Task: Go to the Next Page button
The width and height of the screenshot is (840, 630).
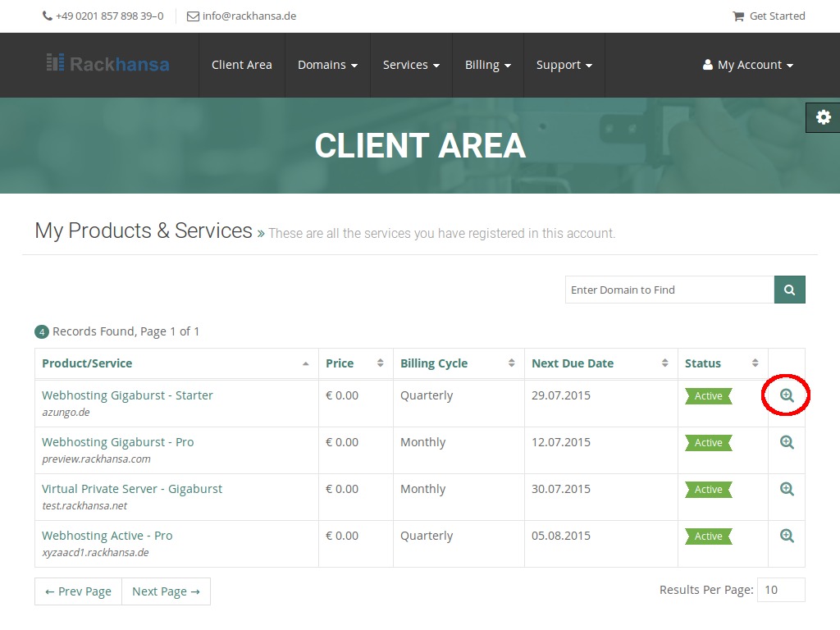Action: pos(166,591)
